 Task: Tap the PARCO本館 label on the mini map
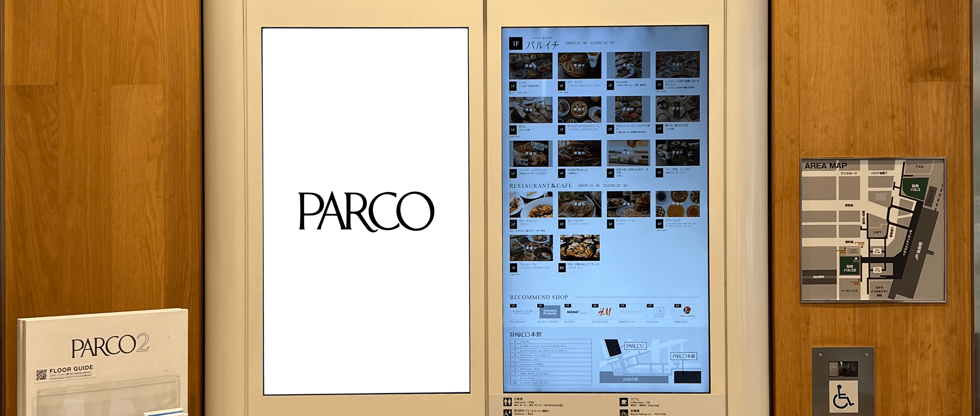(684, 356)
